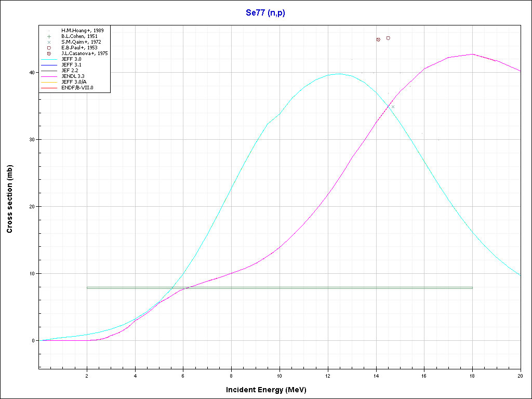Click the S.M.Qaim cross marker in legend
The image size is (532, 399).
click(48, 42)
